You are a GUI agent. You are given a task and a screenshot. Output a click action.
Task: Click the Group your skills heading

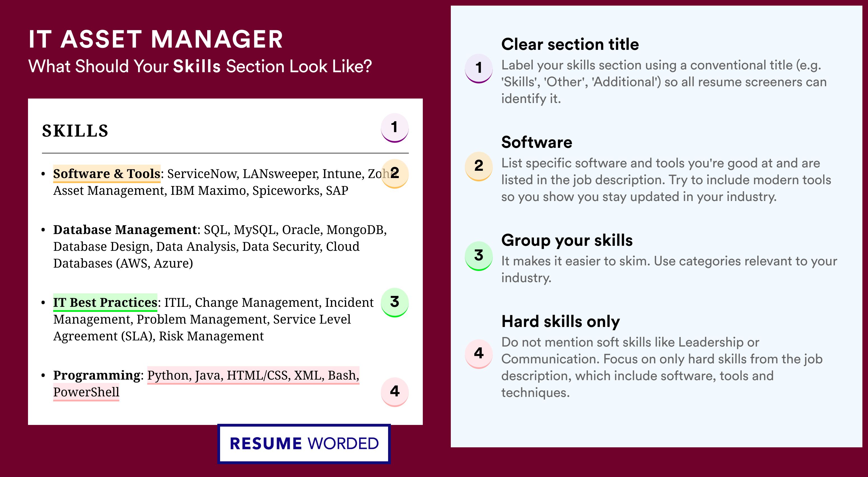(x=567, y=240)
